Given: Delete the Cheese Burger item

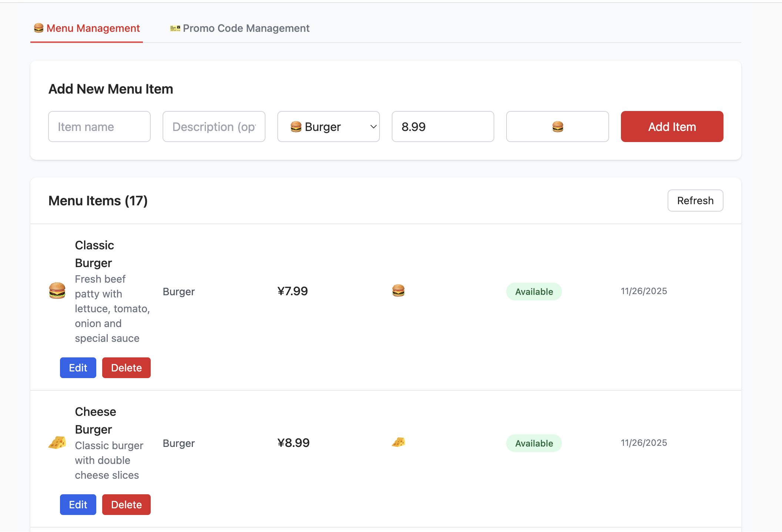Looking at the screenshot, I should 126,505.
